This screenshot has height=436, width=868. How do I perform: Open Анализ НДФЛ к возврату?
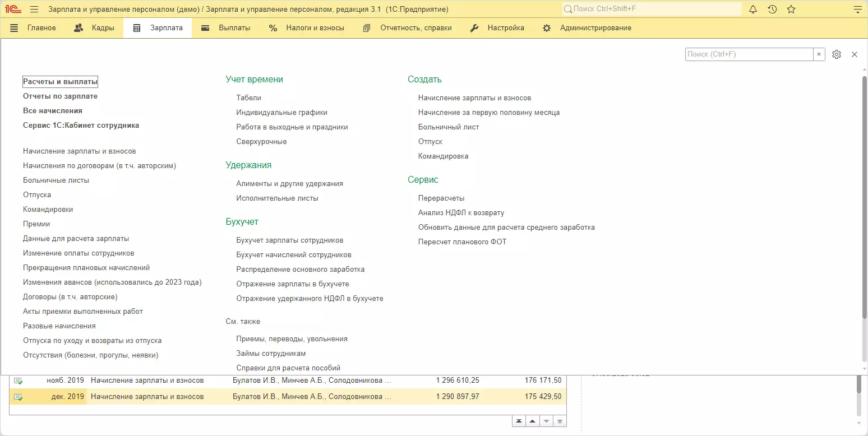[461, 213]
